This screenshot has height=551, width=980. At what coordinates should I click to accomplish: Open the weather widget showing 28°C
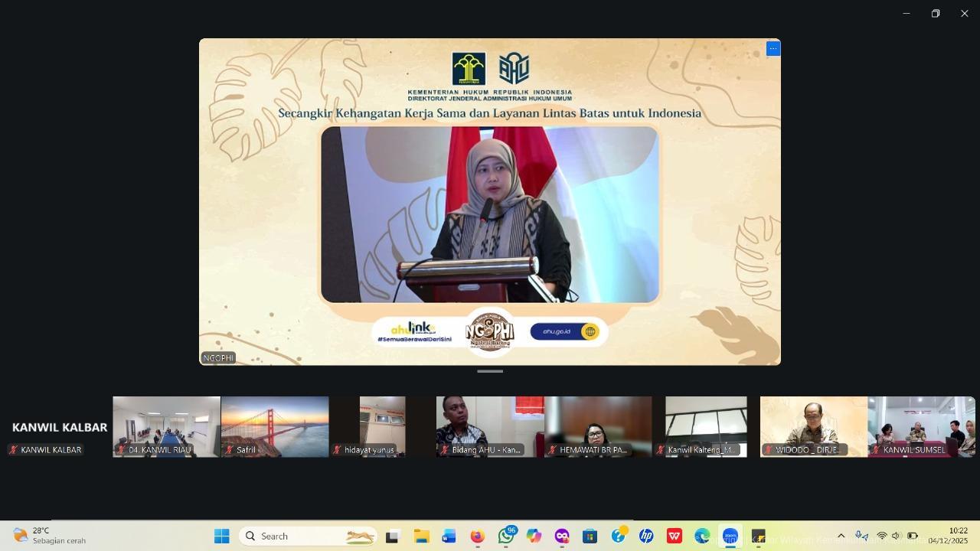pyautogui.click(x=51, y=536)
